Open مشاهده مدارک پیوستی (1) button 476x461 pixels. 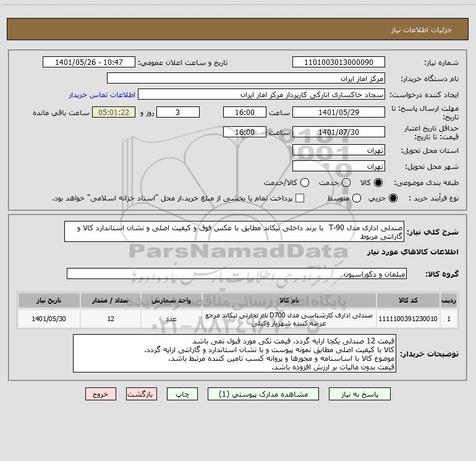coord(263,394)
